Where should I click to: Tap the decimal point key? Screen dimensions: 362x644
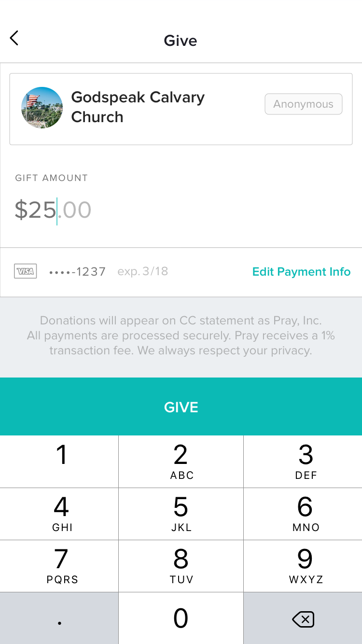(59, 618)
